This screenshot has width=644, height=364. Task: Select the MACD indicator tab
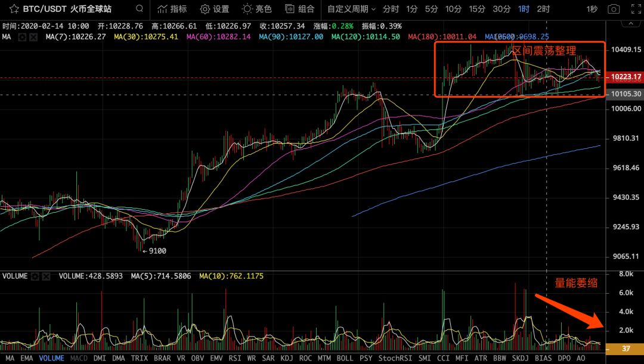coord(79,358)
